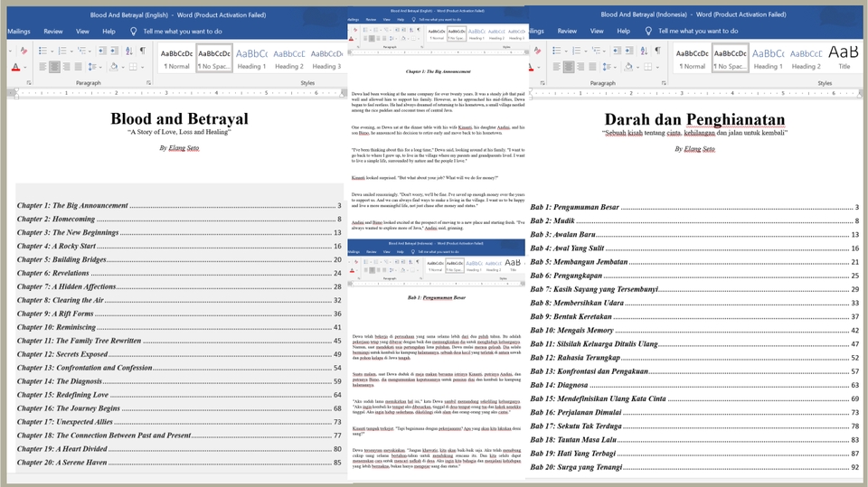Image resolution: width=868 pixels, height=487 pixels.
Task: Toggle paragraph marks in Indonesia window
Action: [657, 51]
